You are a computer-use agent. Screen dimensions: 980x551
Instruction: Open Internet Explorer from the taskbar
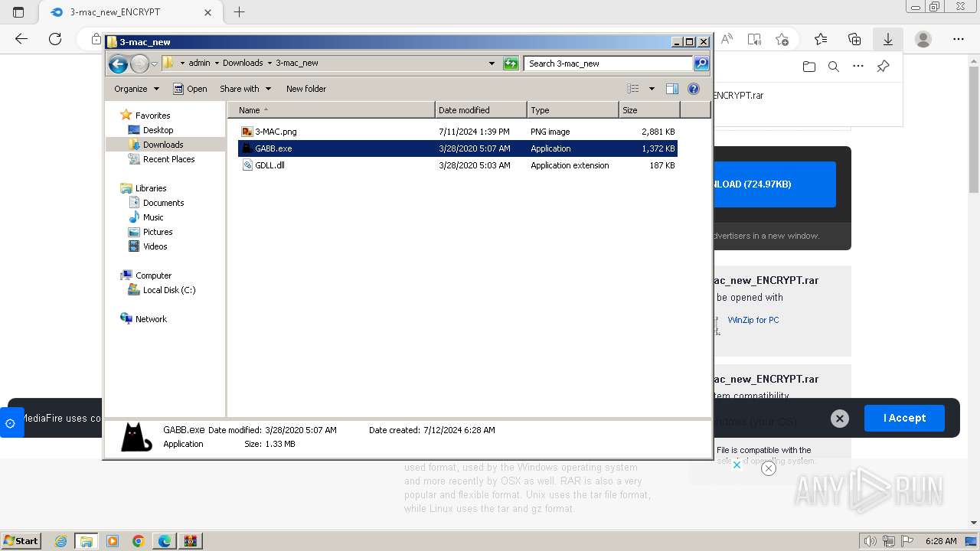[61, 541]
